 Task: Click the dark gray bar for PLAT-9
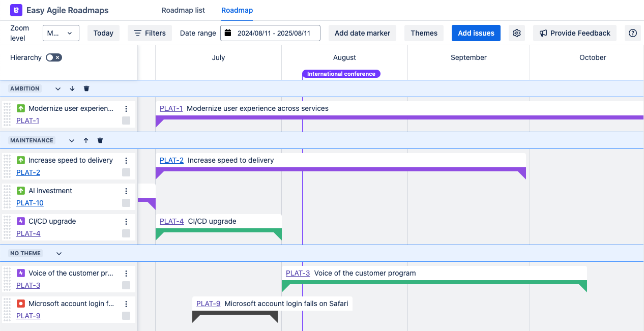pos(235,314)
